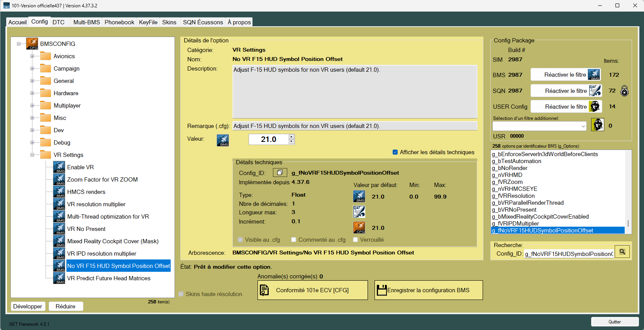644x330 pixels.
Task: Click the Avionics folder icon
Action: (x=46, y=56)
